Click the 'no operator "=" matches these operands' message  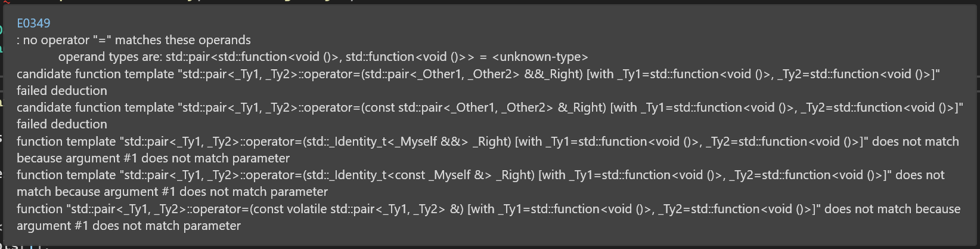[137, 40]
